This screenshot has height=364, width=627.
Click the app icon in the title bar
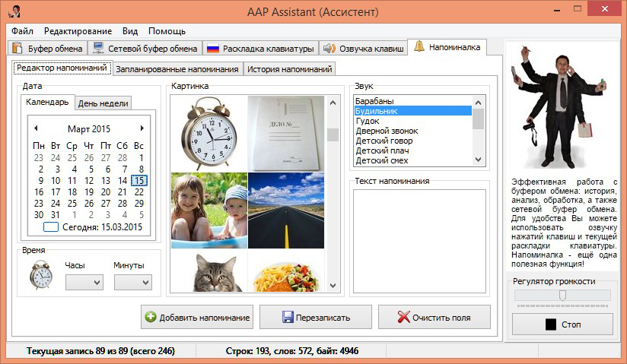pos(13,11)
